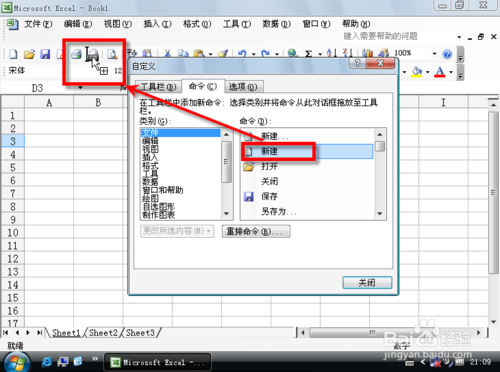Select the 另存为... command in the list
Image resolution: width=500 pixels, height=372 pixels.
click(x=307, y=211)
